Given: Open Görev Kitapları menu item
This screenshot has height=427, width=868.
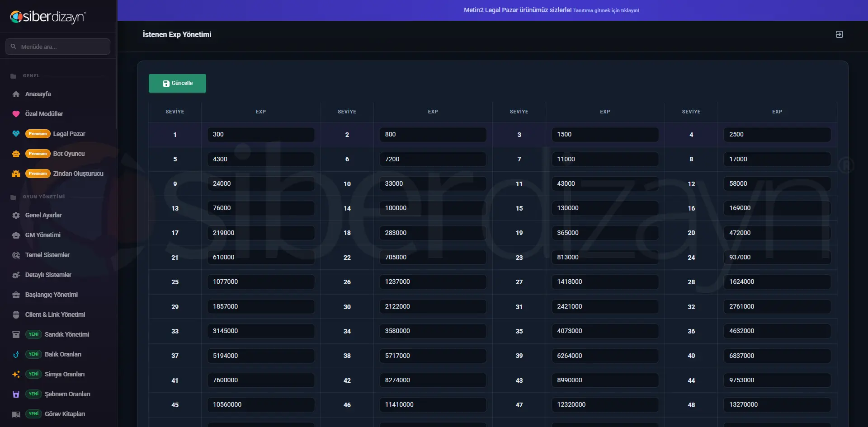Looking at the screenshot, I should point(65,414).
